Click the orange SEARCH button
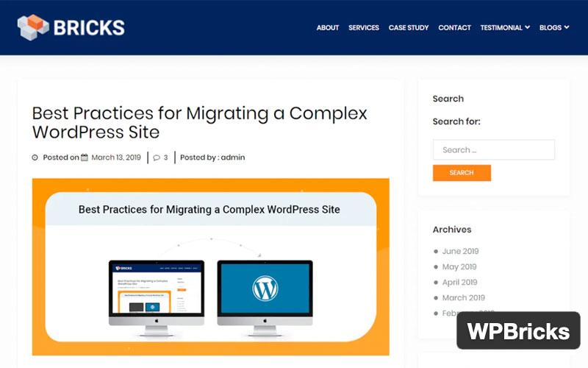 click(x=462, y=173)
